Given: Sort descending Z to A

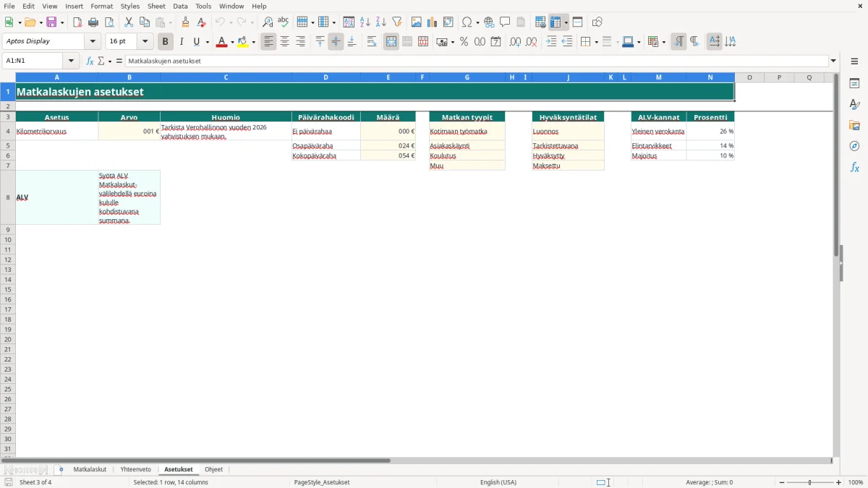Looking at the screenshot, I should pyautogui.click(x=381, y=22).
